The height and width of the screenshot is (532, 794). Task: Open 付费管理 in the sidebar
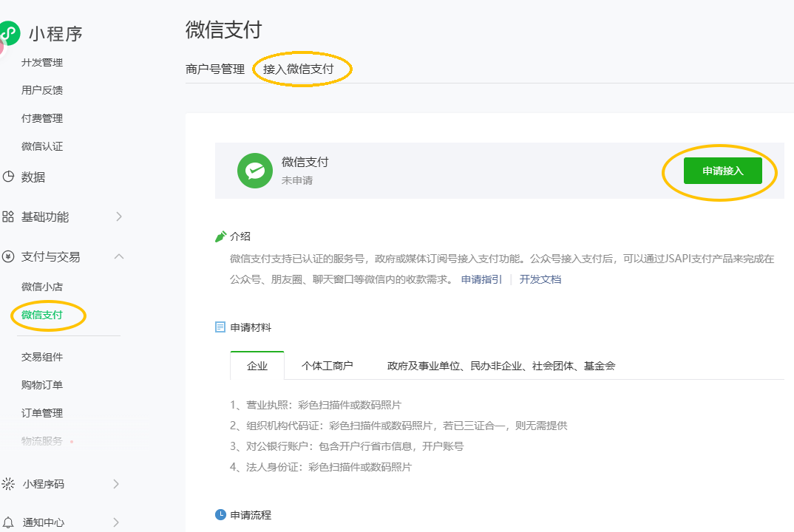(42, 118)
